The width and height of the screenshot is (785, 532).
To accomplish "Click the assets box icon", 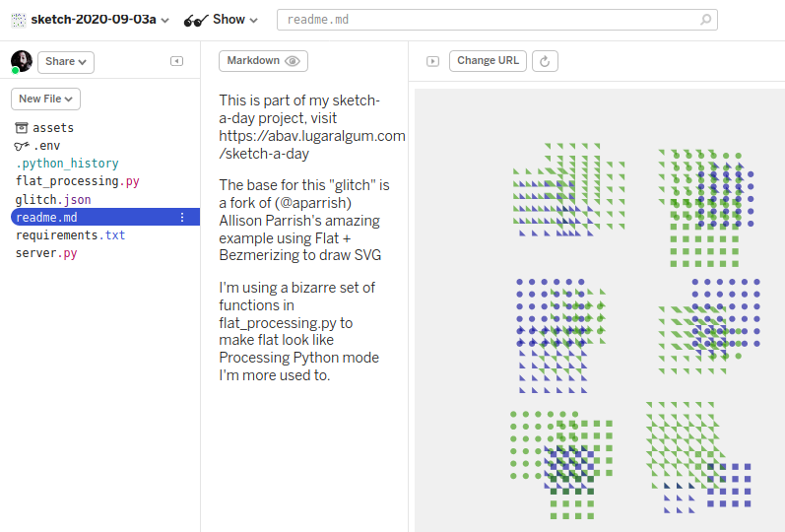I will [x=22, y=128].
